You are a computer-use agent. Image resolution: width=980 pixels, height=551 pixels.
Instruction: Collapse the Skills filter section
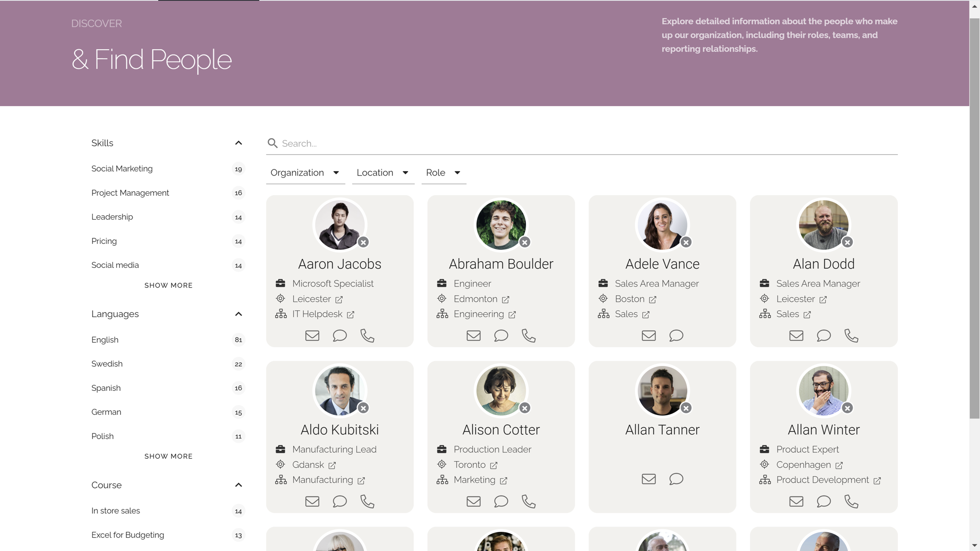click(238, 143)
